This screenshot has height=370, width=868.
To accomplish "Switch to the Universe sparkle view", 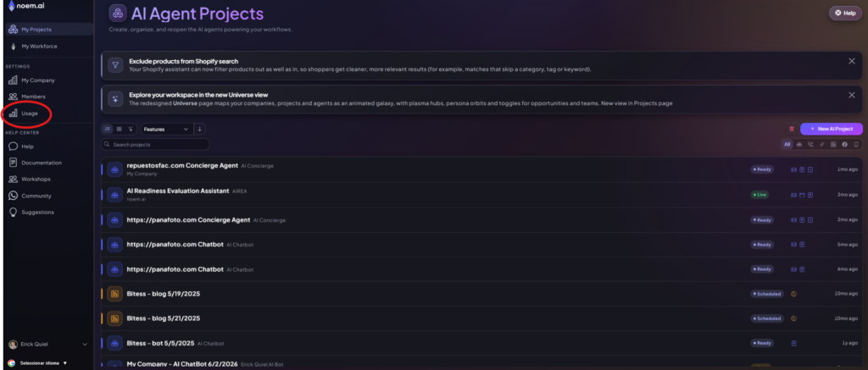I will (131, 129).
